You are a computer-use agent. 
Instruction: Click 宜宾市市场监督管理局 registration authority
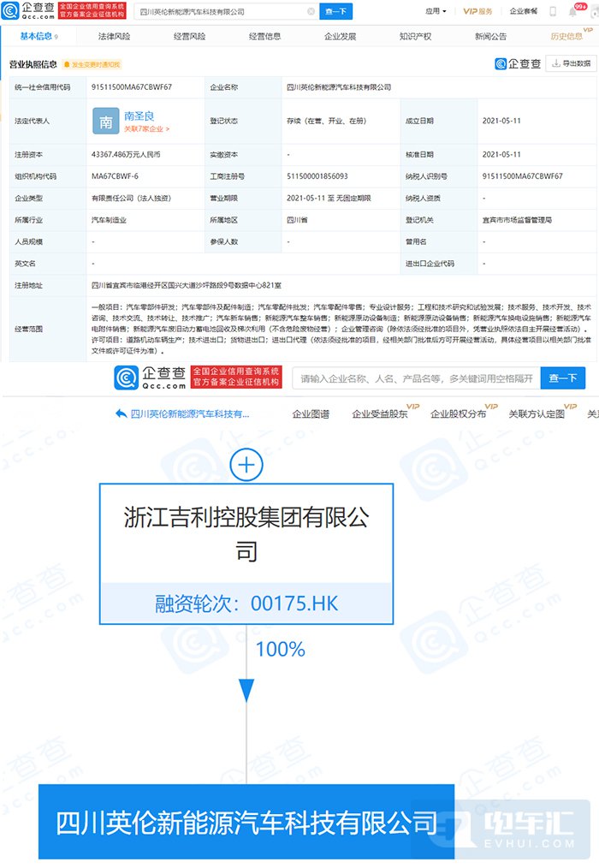517,220
